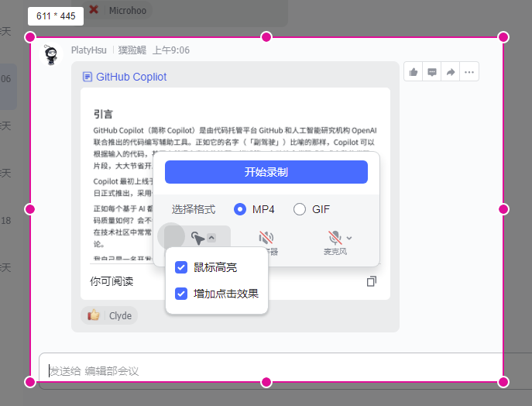Click the thumbs-up reaction icon in message toolbar

pyautogui.click(x=414, y=72)
